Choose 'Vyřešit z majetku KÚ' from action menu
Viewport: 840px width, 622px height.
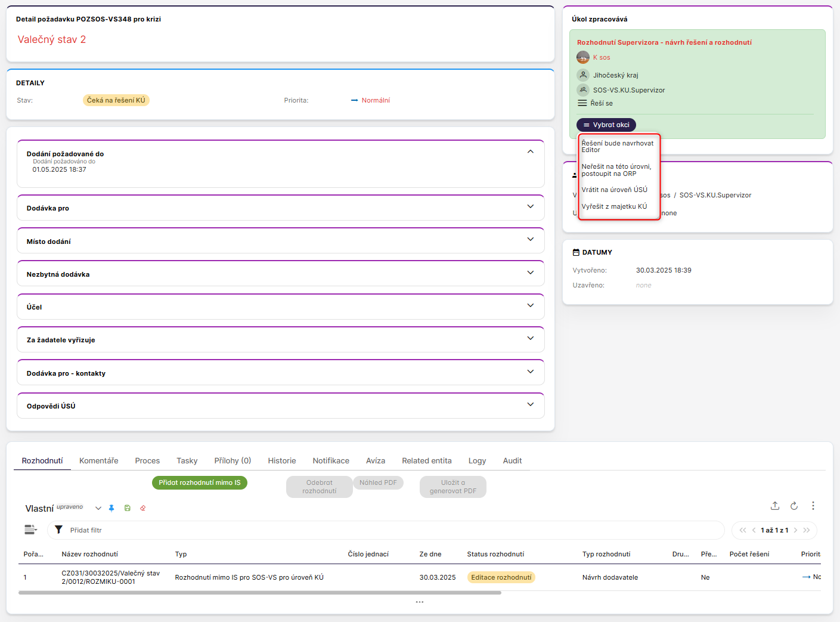tap(614, 206)
